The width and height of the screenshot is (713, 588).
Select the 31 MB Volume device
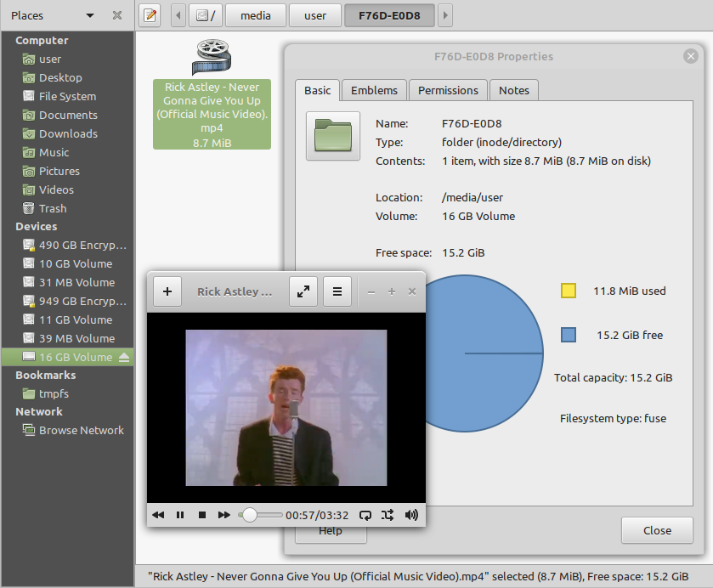(67, 282)
